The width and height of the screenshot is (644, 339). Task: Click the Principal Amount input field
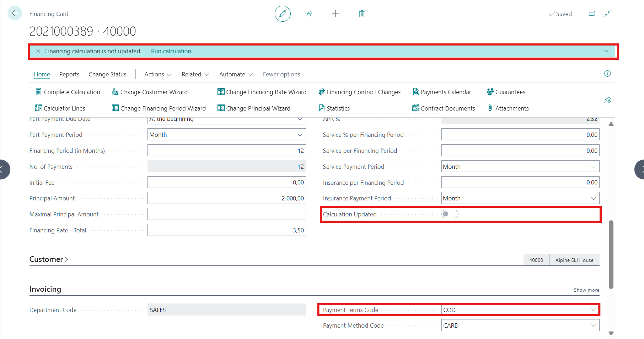(226, 198)
